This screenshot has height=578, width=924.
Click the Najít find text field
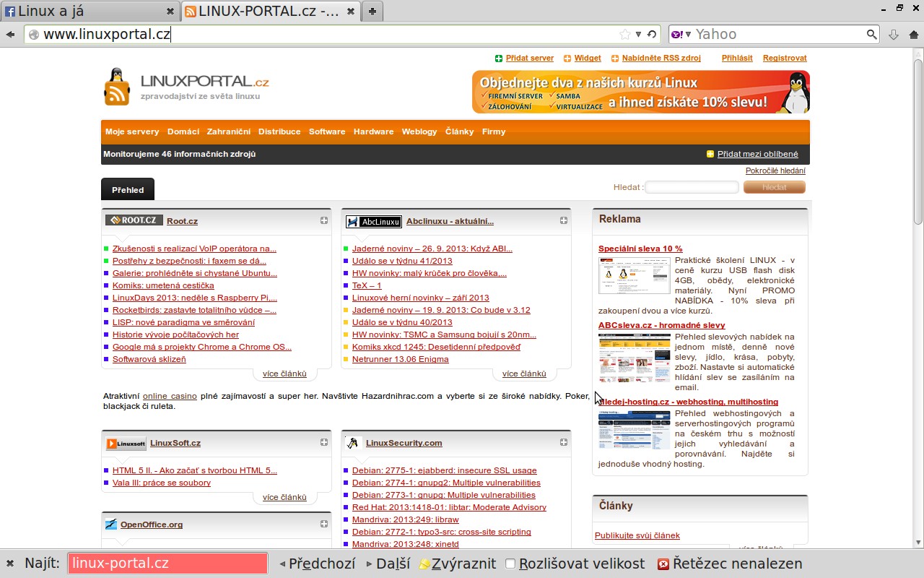pyautogui.click(x=167, y=564)
